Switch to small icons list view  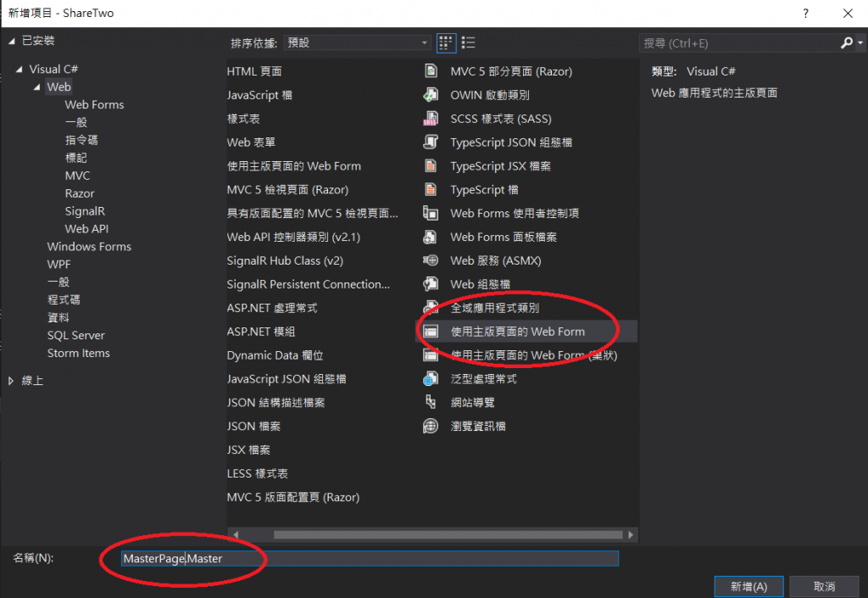point(468,42)
